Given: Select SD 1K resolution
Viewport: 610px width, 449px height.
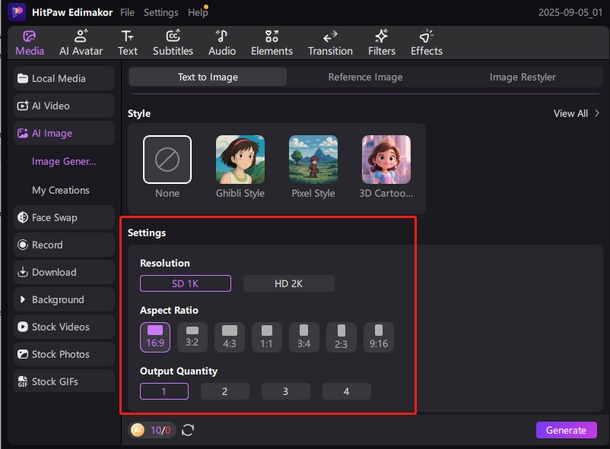Looking at the screenshot, I should 186,284.
